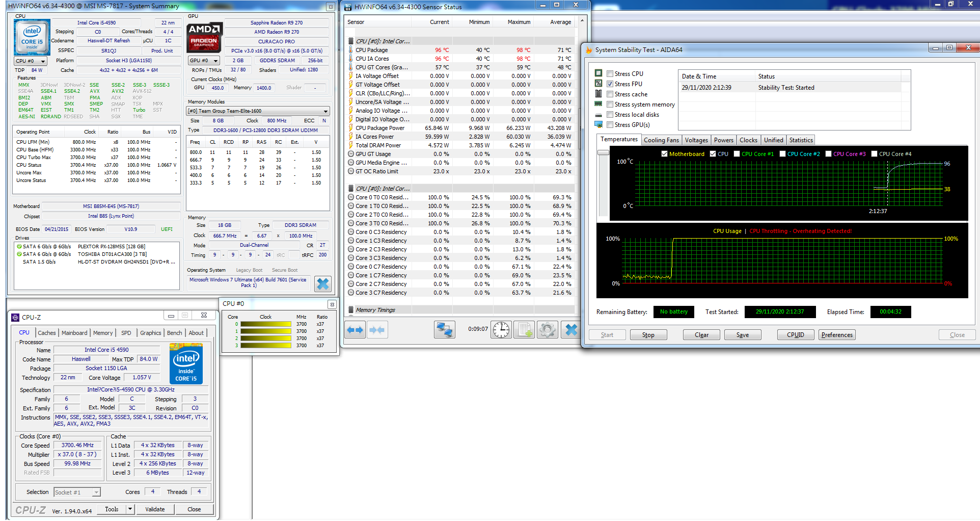Toggle the CPU Core #4 graph checkbox
The height and width of the screenshot is (521, 980).
(x=874, y=154)
